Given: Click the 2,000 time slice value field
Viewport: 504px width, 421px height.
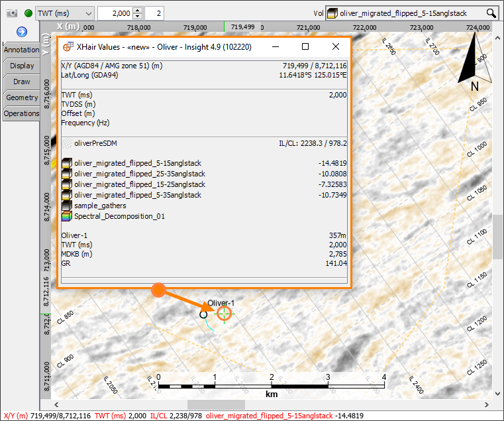Looking at the screenshot, I should (x=115, y=13).
